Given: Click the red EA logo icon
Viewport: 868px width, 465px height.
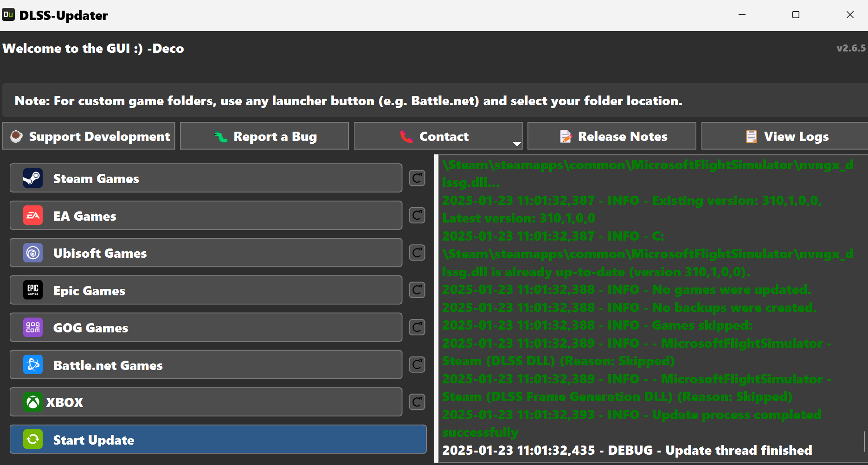Looking at the screenshot, I should tap(33, 215).
